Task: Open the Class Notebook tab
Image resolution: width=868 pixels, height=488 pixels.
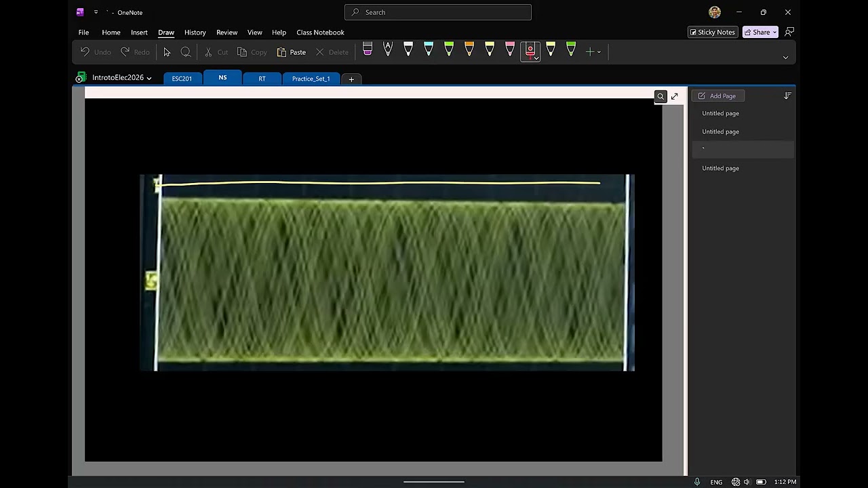Action: (320, 33)
